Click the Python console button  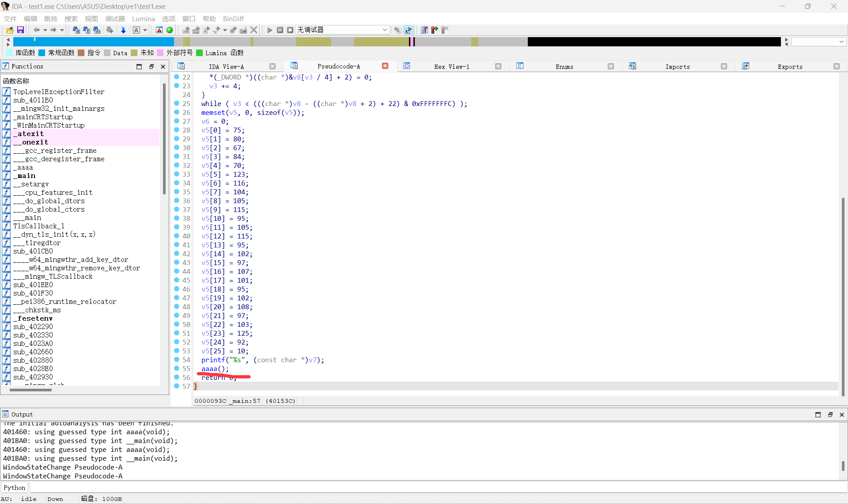(15, 488)
